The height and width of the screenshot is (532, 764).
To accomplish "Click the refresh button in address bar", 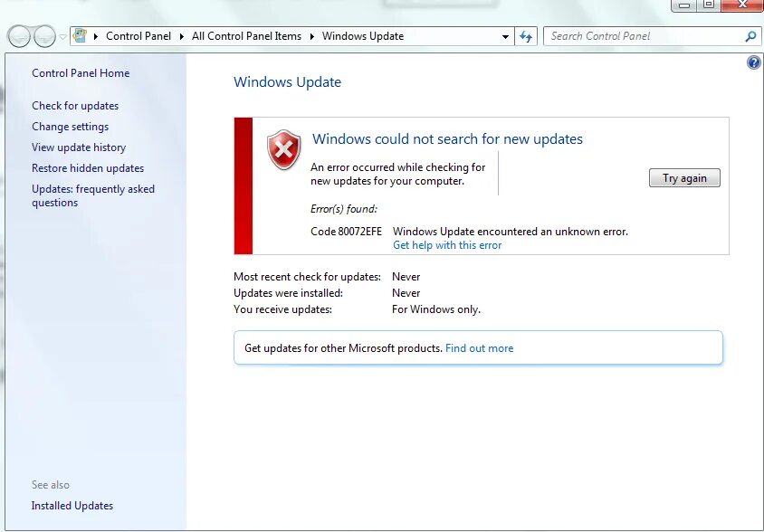I will tap(526, 36).
